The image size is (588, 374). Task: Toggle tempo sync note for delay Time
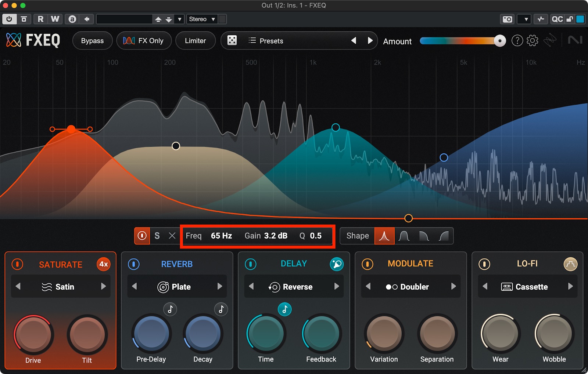click(x=284, y=309)
